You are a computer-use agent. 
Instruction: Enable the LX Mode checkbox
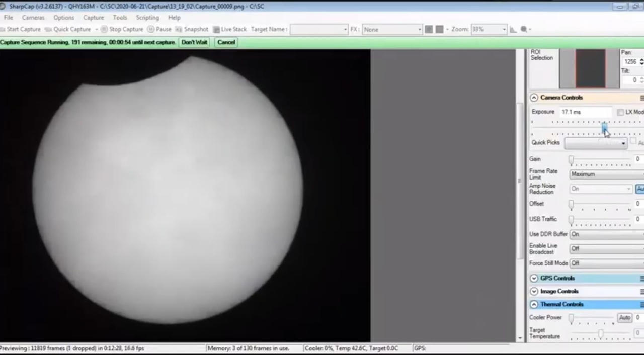pos(620,112)
